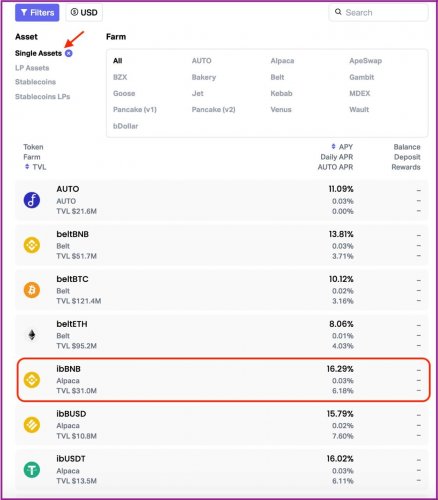Screen dimensions: 438x500
Task: Click the ibUSDT tether icon
Action: tap(32, 470)
